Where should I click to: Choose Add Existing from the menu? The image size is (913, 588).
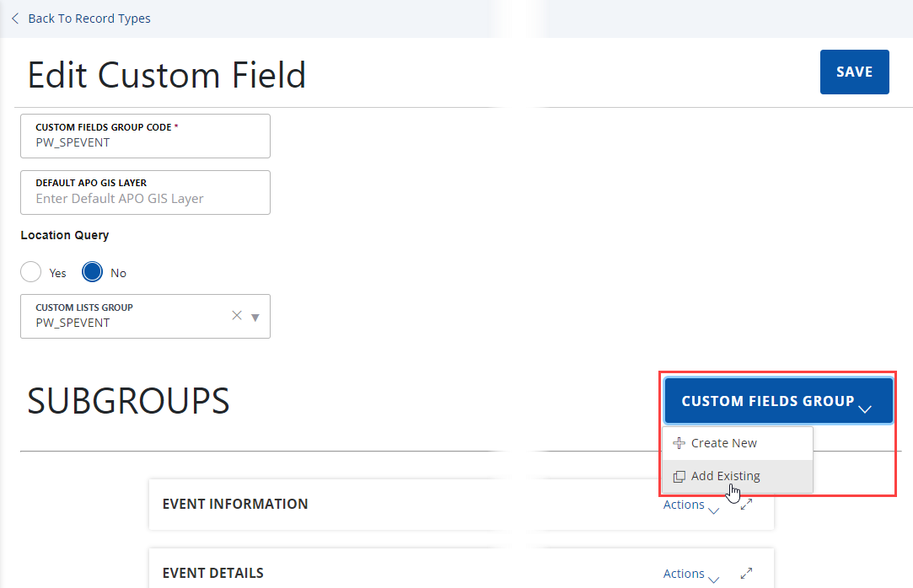[x=725, y=476]
